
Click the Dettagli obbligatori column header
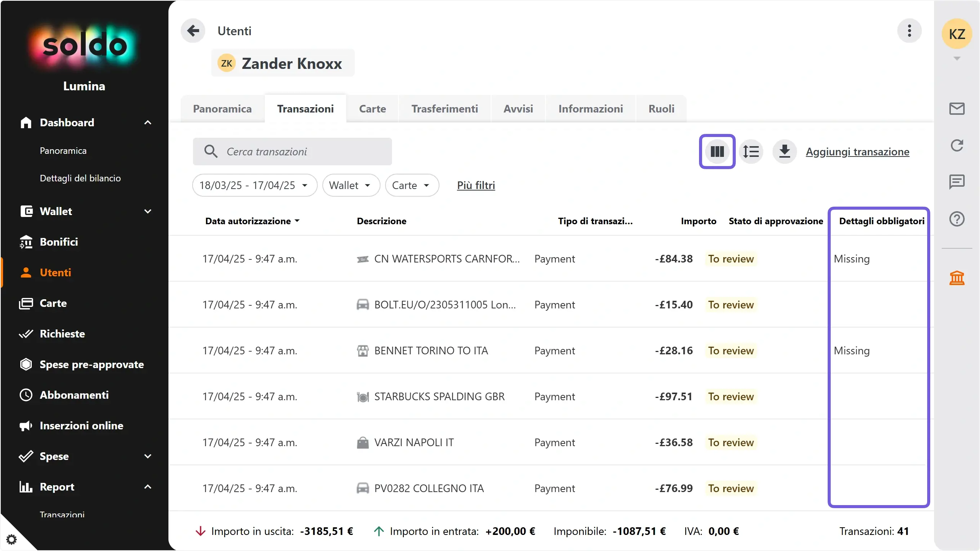[x=882, y=221]
